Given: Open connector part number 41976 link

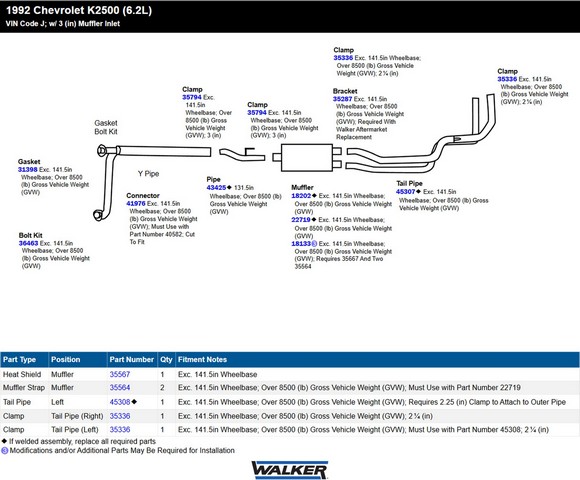Looking at the screenshot, I should [x=136, y=204].
